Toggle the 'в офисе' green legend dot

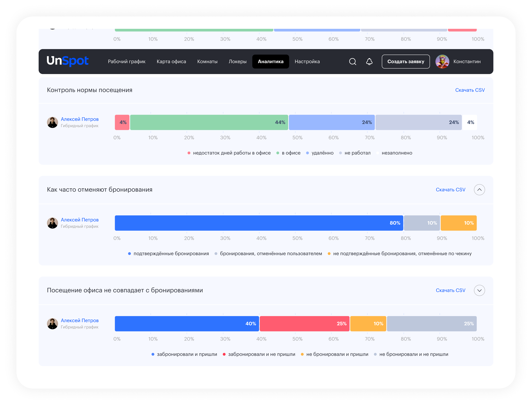pos(278,153)
